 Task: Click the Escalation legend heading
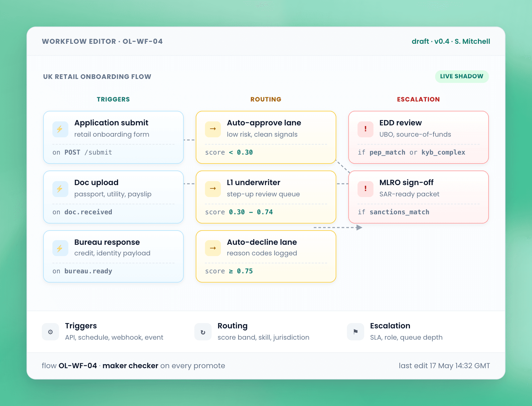390,326
